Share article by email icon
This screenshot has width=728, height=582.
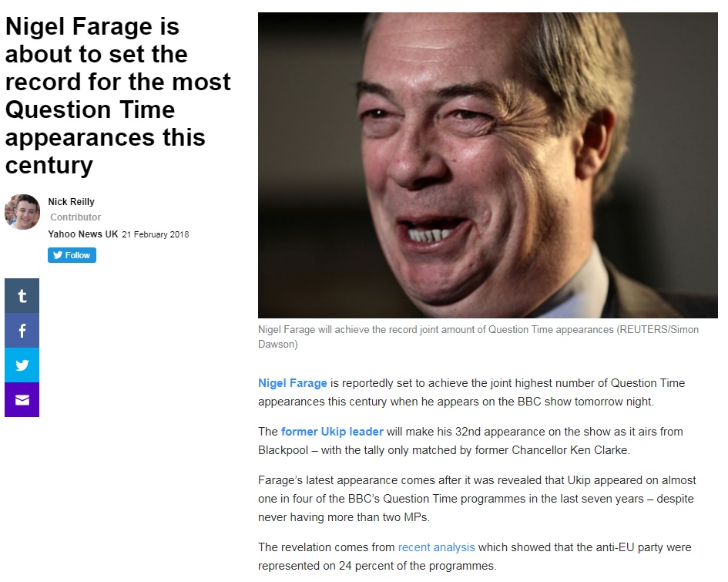click(x=22, y=400)
